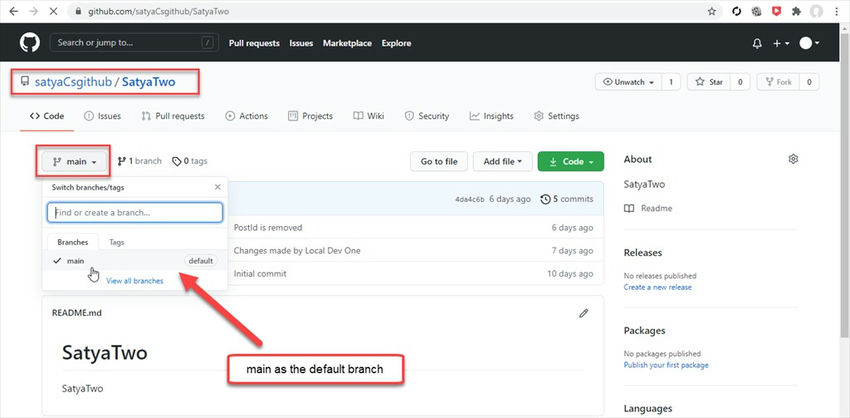Open the notifications bell icon
850x418 pixels.
pyautogui.click(x=757, y=43)
